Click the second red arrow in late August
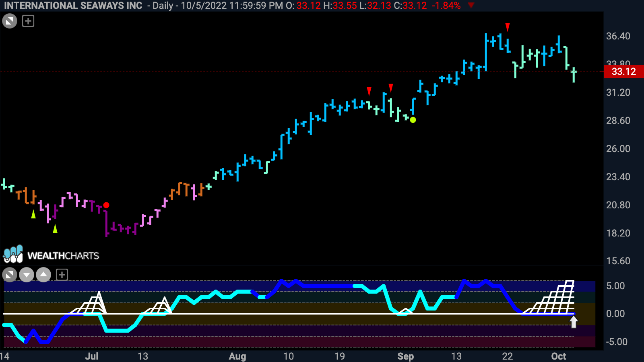The width and height of the screenshot is (644, 362). (391, 88)
